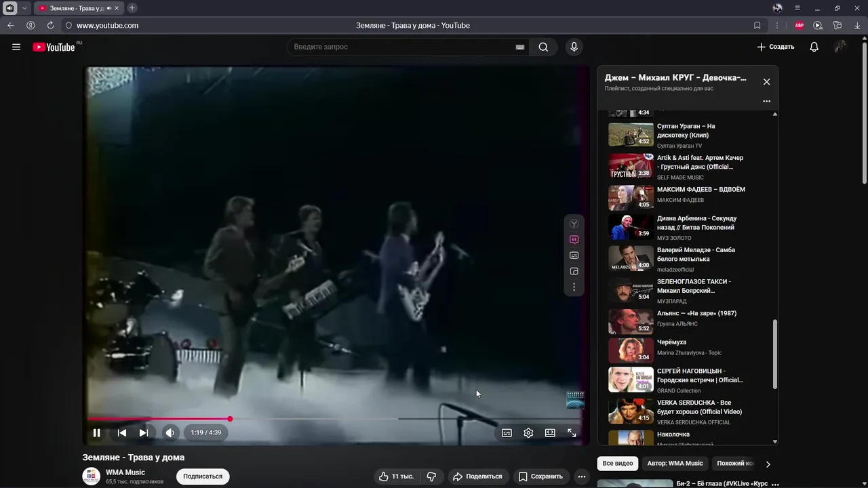Open YouTube notifications bell

tap(814, 47)
